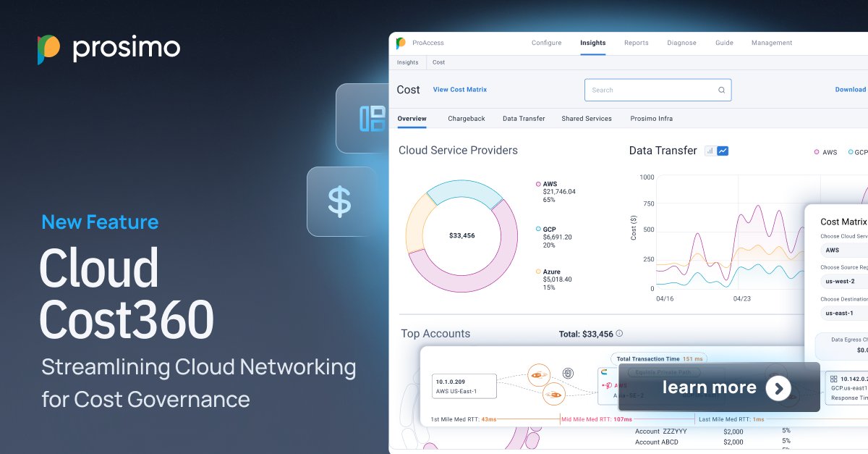This screenshot has height=454, width=868.
Task: Switch to the Chargeback tab
Action: tap(467, 118)
